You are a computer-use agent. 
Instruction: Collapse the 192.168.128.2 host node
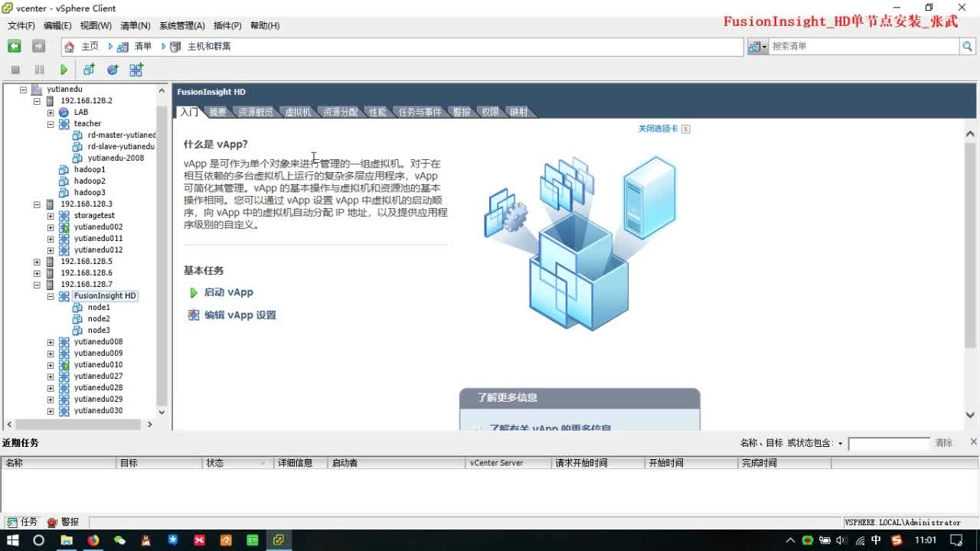point(37,101)
